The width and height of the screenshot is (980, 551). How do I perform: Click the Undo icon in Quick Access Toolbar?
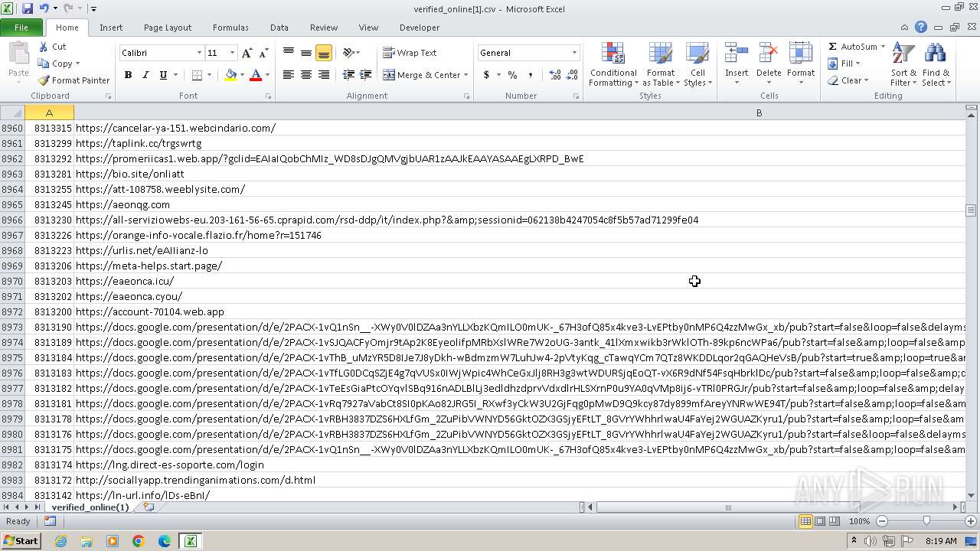44,8
